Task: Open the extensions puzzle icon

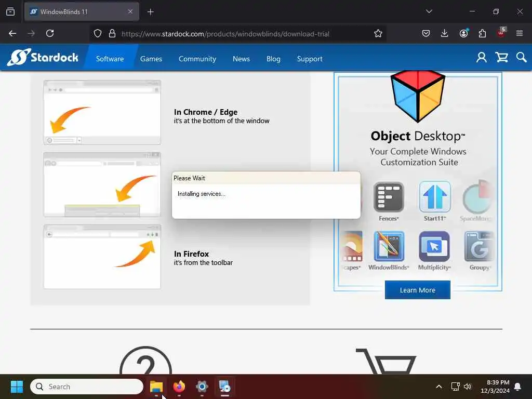Action: [482, 33]
